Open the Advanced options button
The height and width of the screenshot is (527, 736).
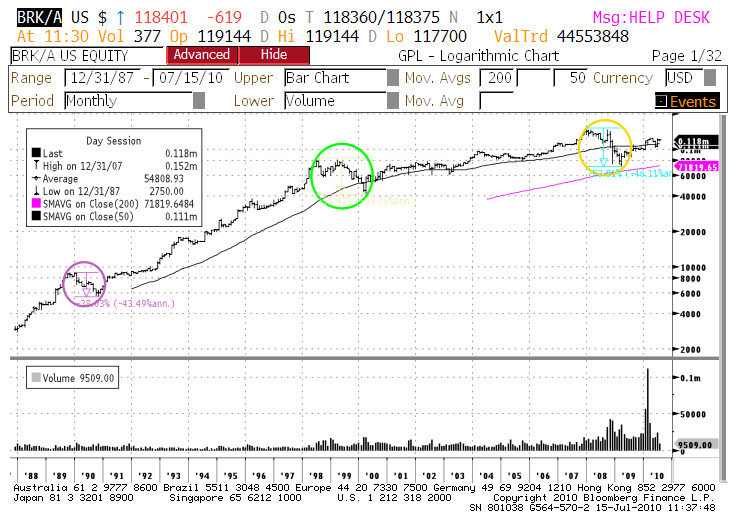pyautogui.click(x=202, y=55)
